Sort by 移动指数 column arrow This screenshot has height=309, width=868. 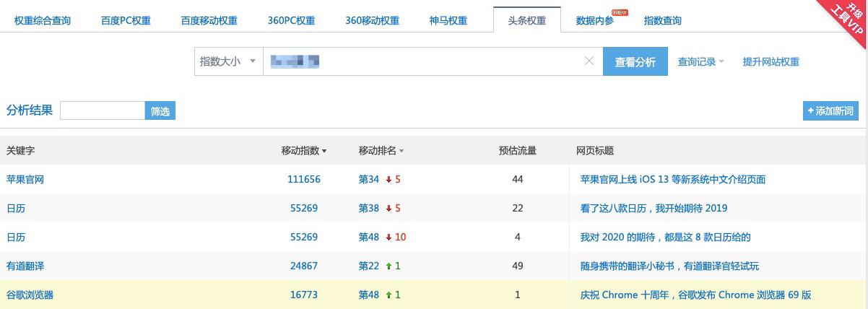click(x=324, y=152)
